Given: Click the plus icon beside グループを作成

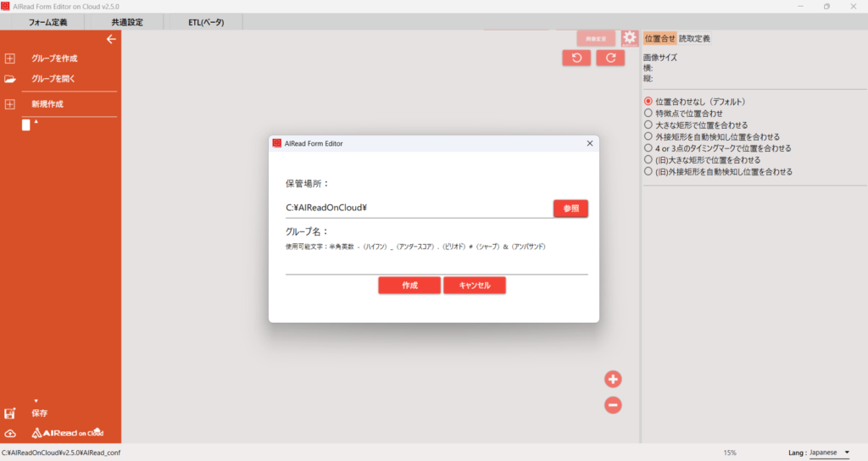Looking at the screenshot, I should [x=10, y=58].
